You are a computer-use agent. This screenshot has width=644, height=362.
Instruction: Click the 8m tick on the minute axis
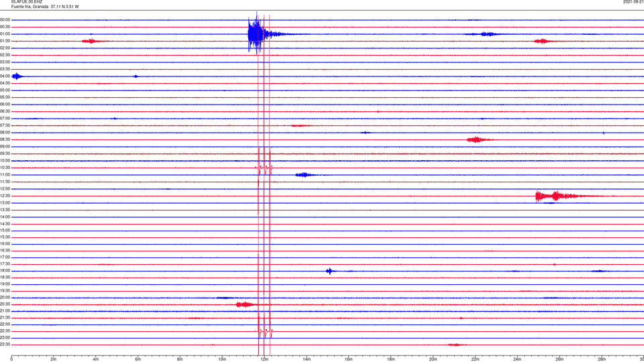pos(180,359)
